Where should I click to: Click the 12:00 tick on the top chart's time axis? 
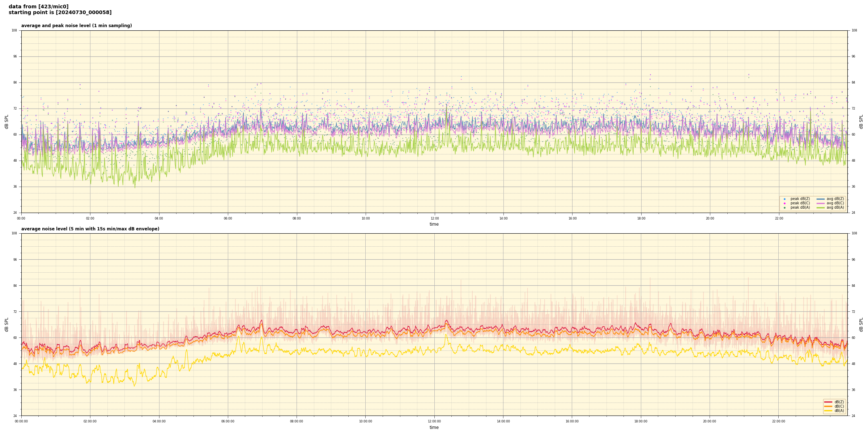(x=434, y=218)
